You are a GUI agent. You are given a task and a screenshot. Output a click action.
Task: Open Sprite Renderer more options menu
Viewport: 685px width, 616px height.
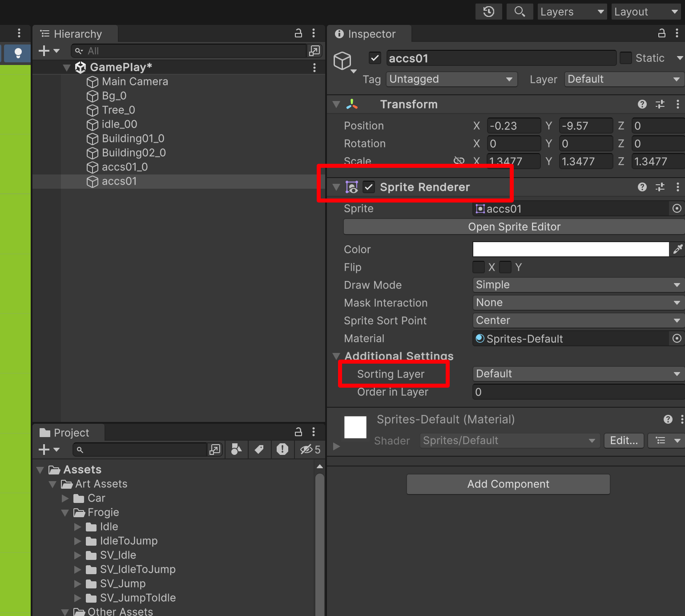[x=677, y=187]
